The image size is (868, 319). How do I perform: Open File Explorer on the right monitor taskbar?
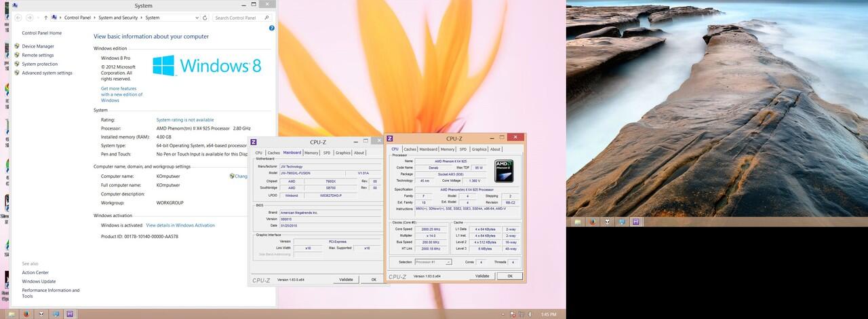(578, 221)
